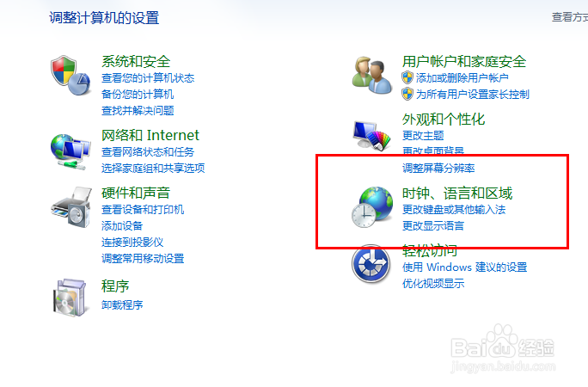
Task: Click the Programs disc box icon
Action: tap(70, 298)
